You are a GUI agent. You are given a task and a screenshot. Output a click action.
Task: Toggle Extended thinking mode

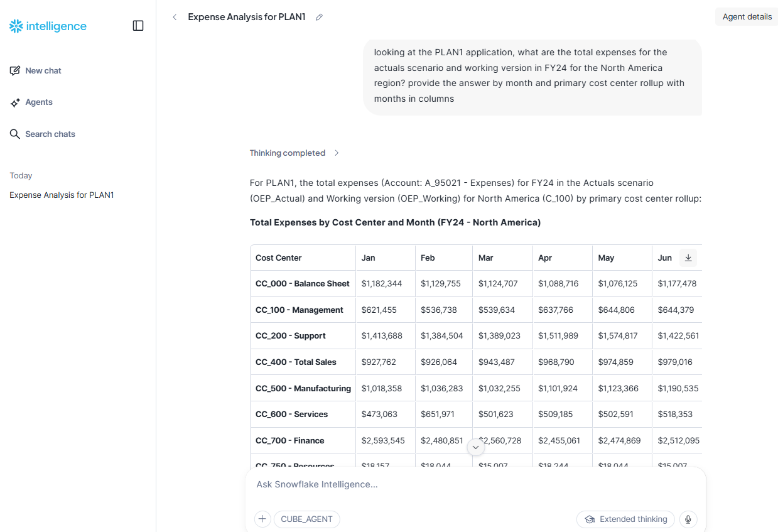coord(625,519)
